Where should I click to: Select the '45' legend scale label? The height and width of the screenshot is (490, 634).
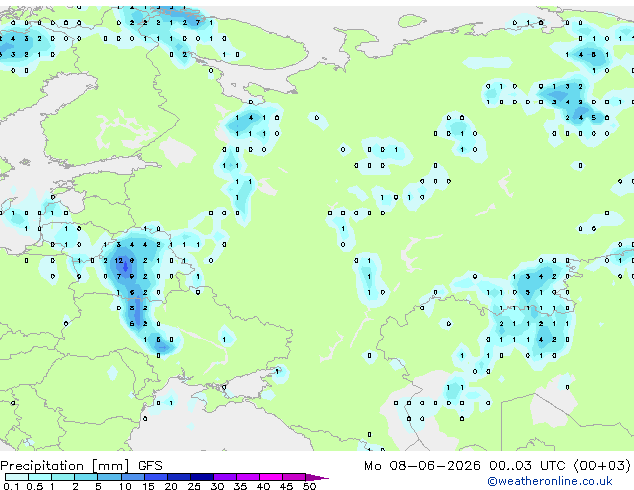[x=287, y=486]
